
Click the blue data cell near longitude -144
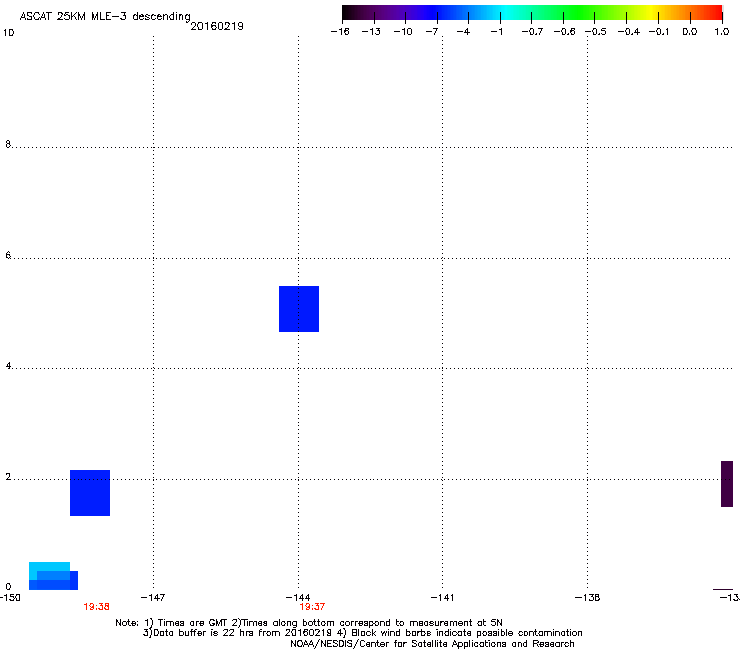tap(299, 309)
